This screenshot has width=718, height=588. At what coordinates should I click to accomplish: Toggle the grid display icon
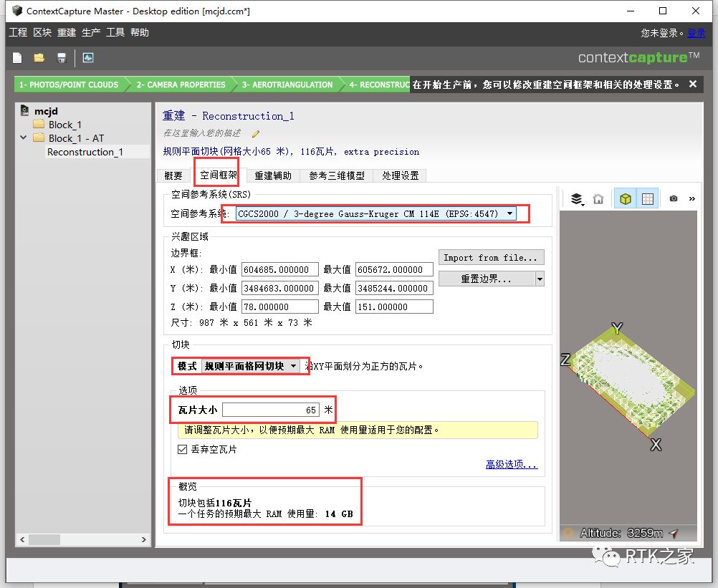pyautogui.click(x=648, y=199)
